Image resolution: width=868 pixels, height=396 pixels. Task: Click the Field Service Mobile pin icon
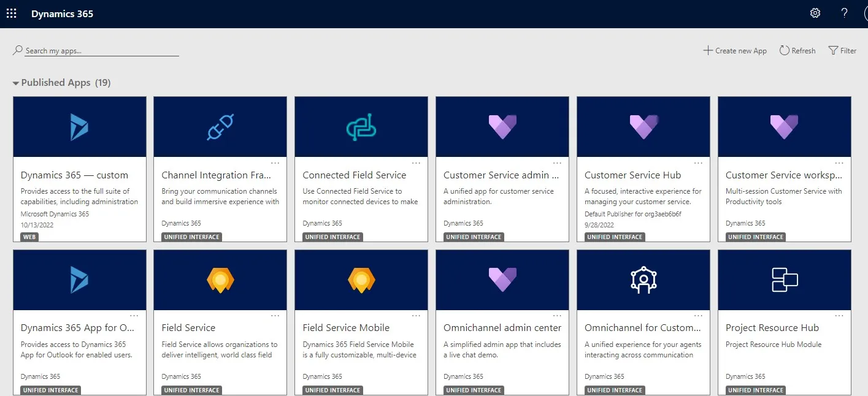click(x=361, y=280)
